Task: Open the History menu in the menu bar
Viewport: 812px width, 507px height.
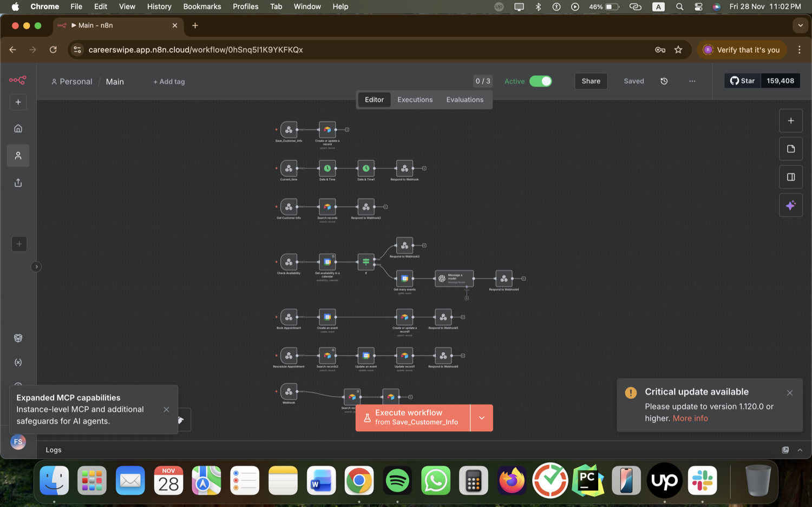Action: pos(159,6)
